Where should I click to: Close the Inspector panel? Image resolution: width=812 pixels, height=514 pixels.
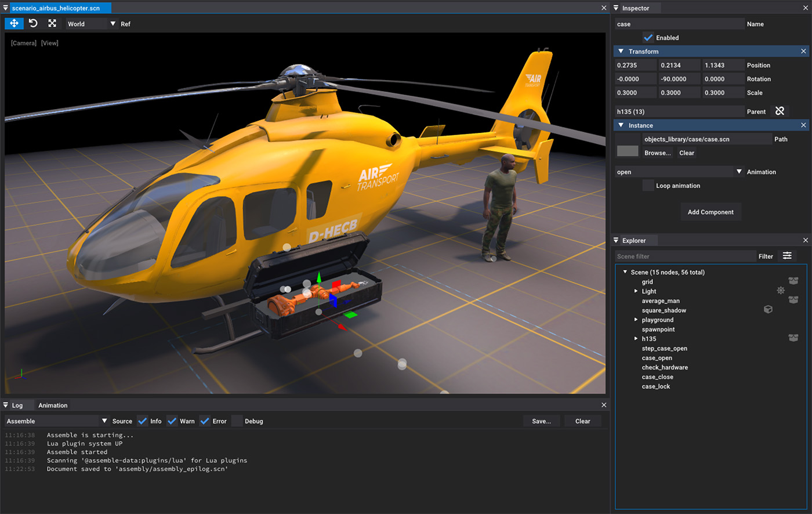tap(805, 8)
